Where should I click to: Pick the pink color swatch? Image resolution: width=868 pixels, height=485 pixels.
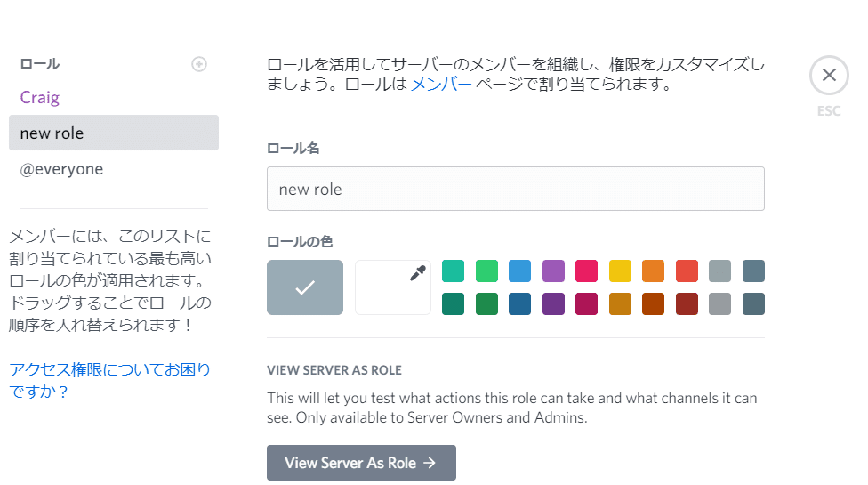point(586,271)
